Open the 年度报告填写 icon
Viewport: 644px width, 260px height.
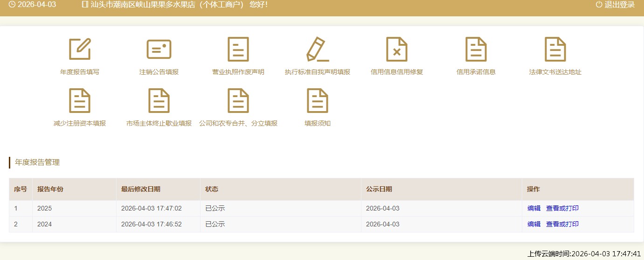(80, 49)
